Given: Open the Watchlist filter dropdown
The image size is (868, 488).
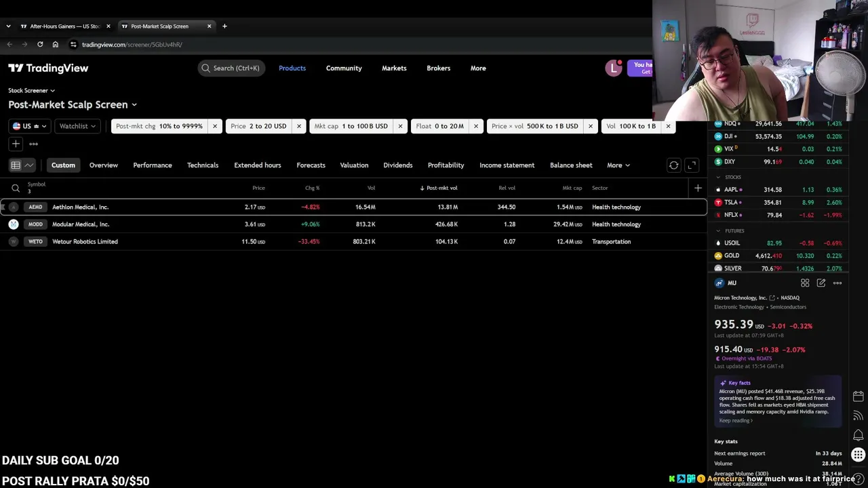Looking at the screenshot, I should (77, 126).
